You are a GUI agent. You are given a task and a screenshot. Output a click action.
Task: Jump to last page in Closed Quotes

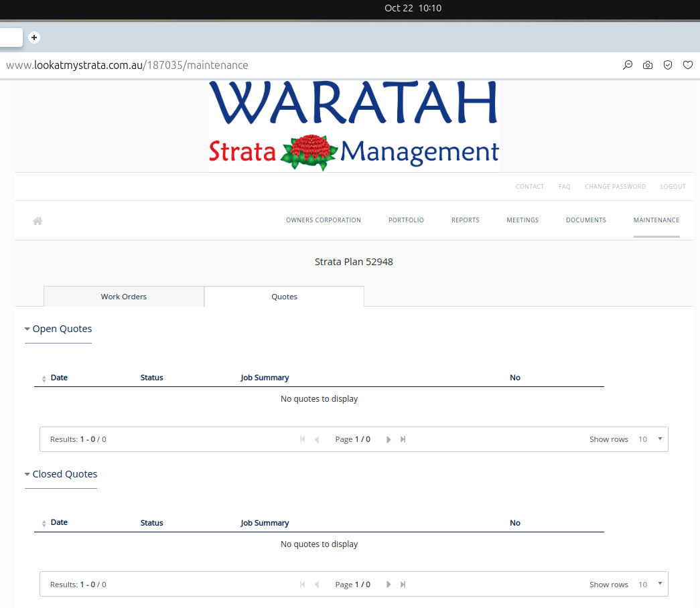click(x=403, y=585)
